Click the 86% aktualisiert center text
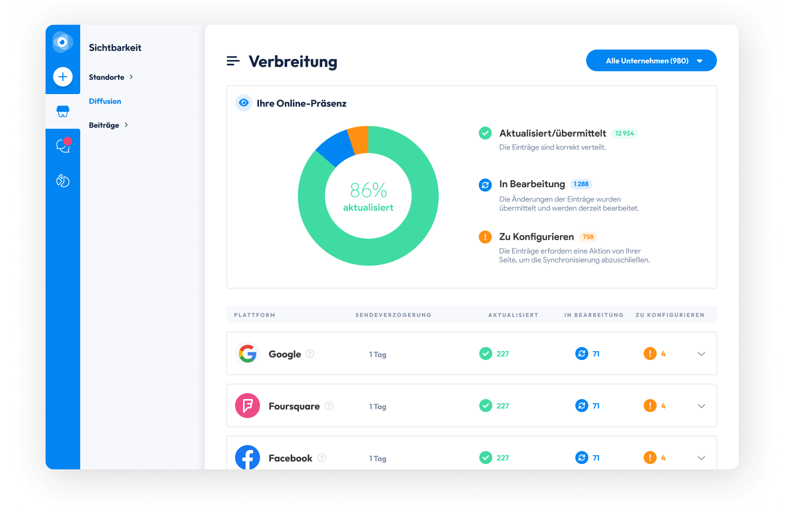Viewport: 812px width, 506px height. click(368, 197)
